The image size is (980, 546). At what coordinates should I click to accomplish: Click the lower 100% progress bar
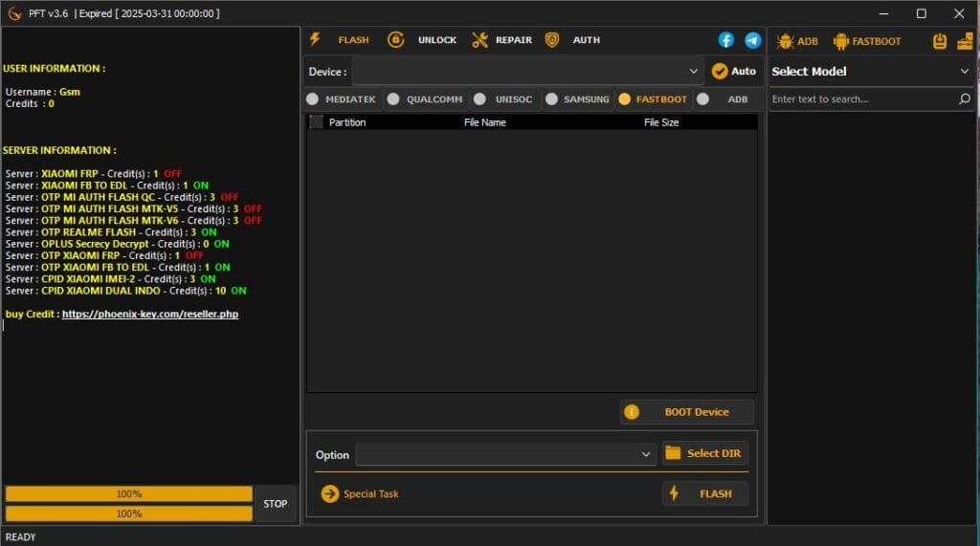[x=129, y=513]
